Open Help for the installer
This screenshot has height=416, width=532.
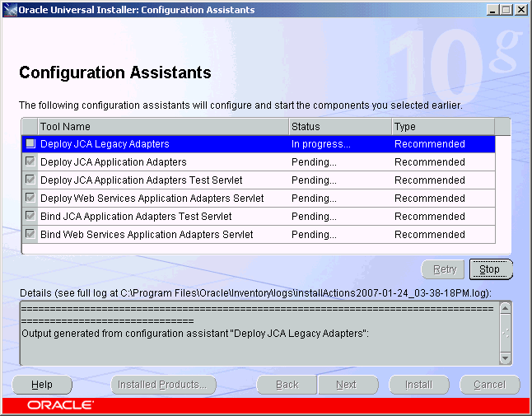tap(42, 385)
